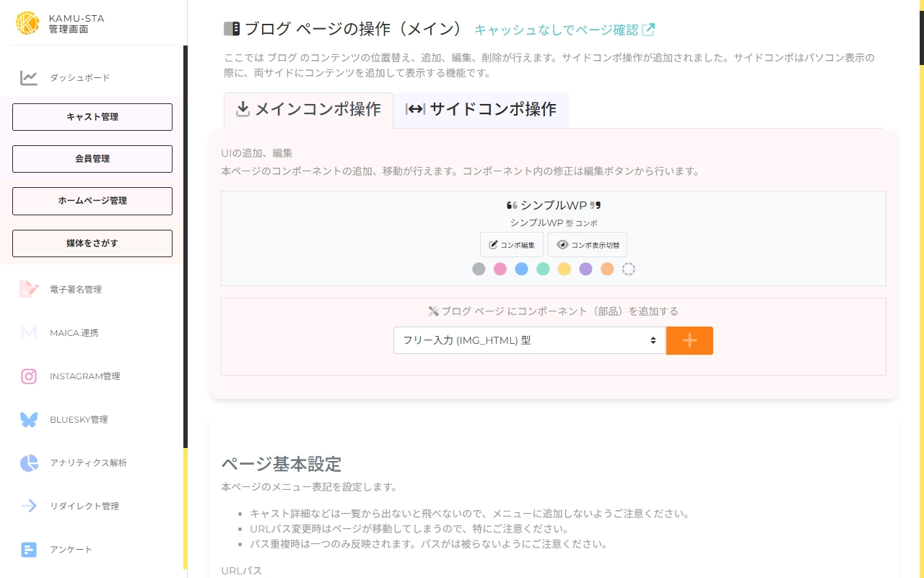The height and width of the screenshot is (578, 924).
Task: Click the external link icon after キャッシュなしでページ確認
Action: coord(648,30)
